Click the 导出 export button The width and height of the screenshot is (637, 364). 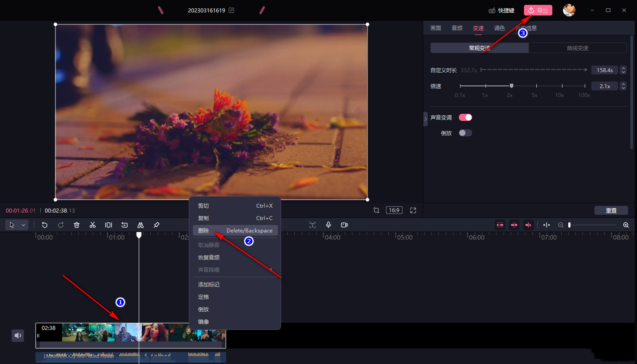coord(538,10)
